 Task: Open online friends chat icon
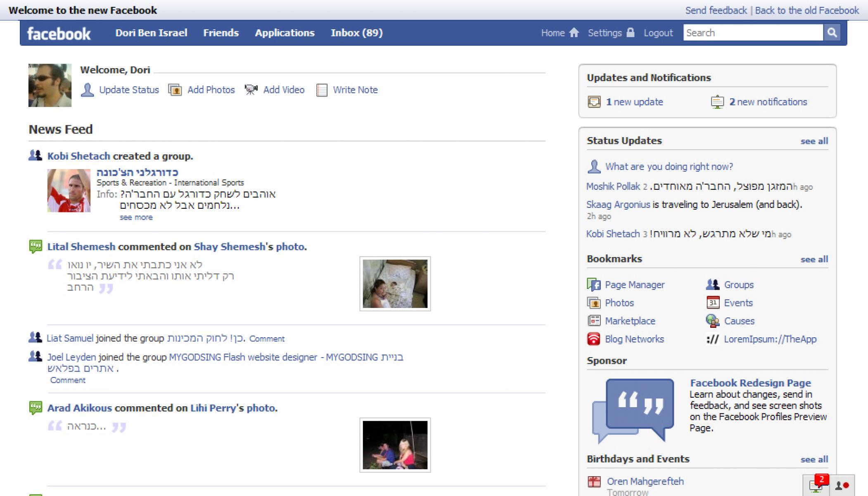(842, 485)
